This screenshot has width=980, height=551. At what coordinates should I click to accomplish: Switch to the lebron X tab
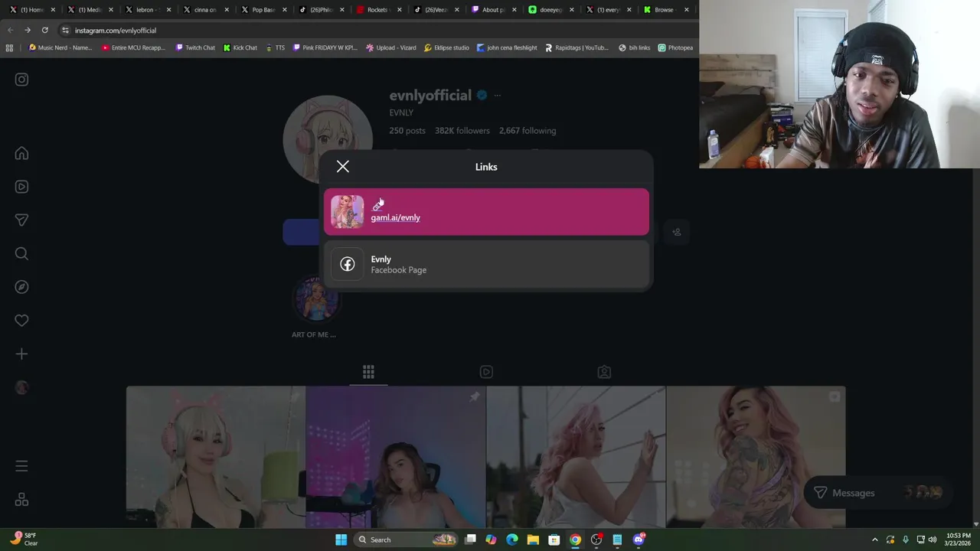click(148, 10)
